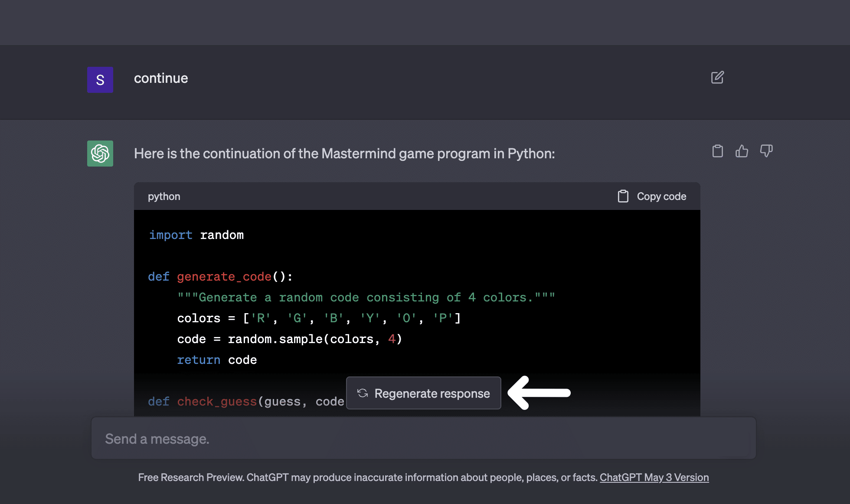The height and width of the screenshot is (504, 850).
Task: Click the ChatGPT logo avatar
Action: click(100, 154)
